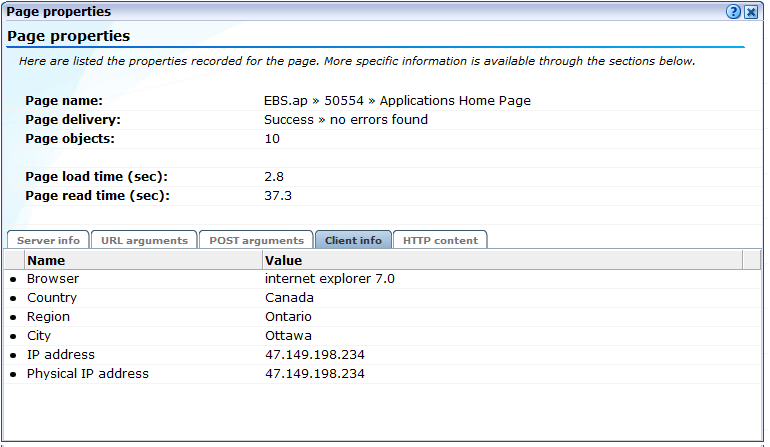Open help for Page properties dialog

pyautogui.click(x=733, y=11)
